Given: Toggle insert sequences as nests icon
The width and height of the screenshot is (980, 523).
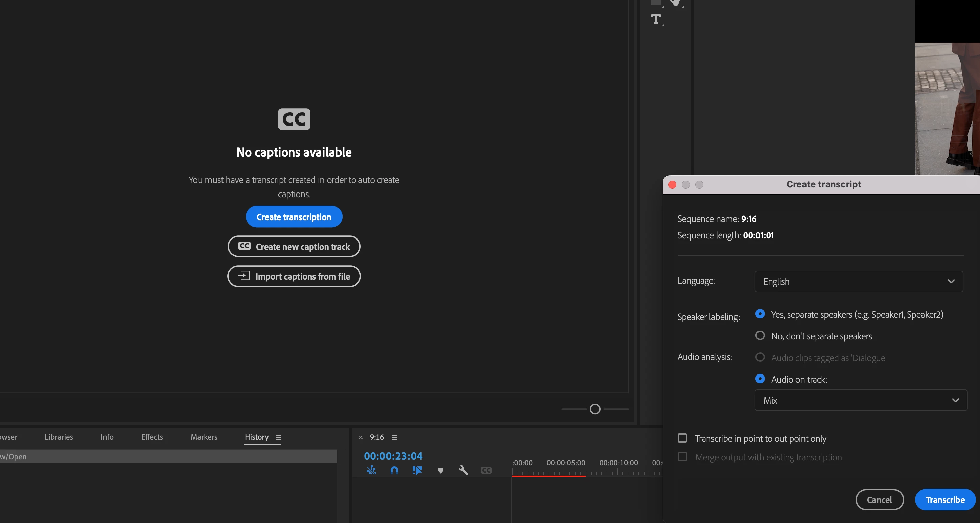Looking at the screenshot, I should click(x=371, y=470).
